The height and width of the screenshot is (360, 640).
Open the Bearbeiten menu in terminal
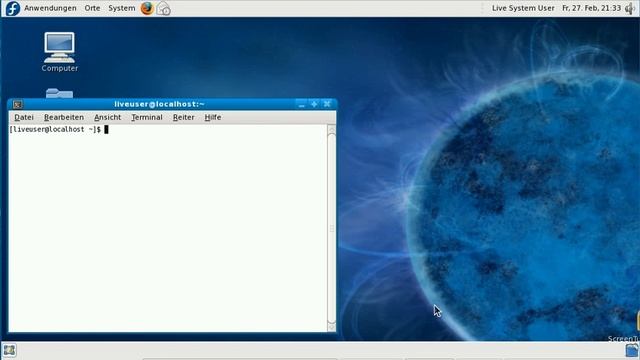64,117
